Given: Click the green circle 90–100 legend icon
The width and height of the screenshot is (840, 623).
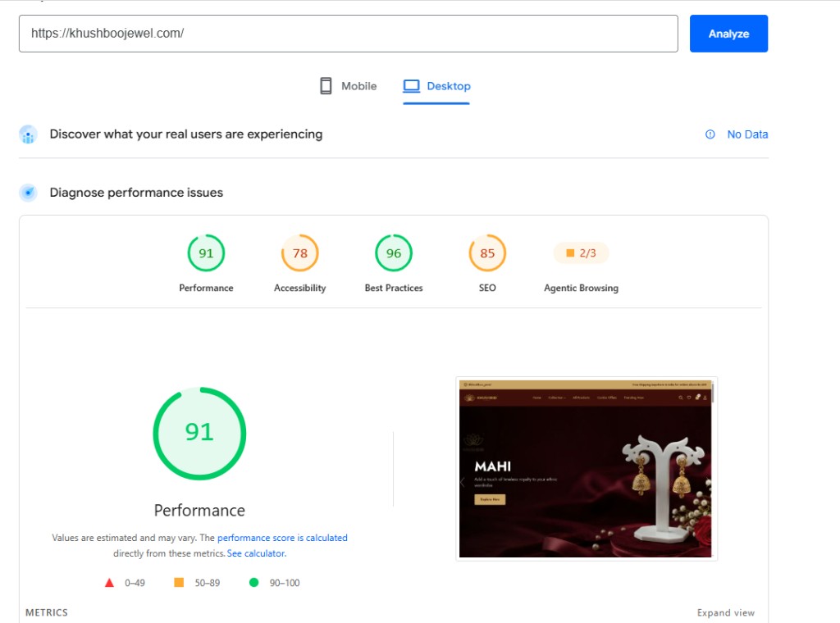Looking at the screenshot, I should pos(254,582).
